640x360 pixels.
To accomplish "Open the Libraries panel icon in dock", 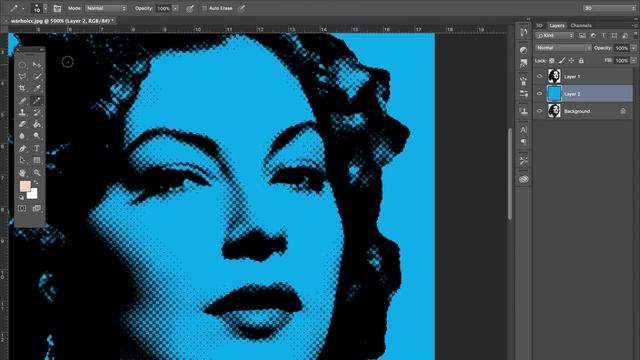I will (524, 179).
